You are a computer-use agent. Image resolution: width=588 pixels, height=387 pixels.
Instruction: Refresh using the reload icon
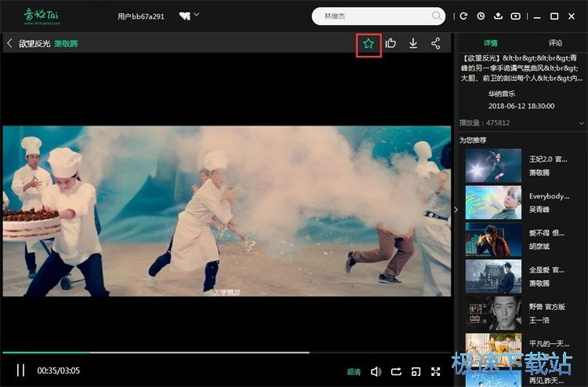click(x=463, y=16)
